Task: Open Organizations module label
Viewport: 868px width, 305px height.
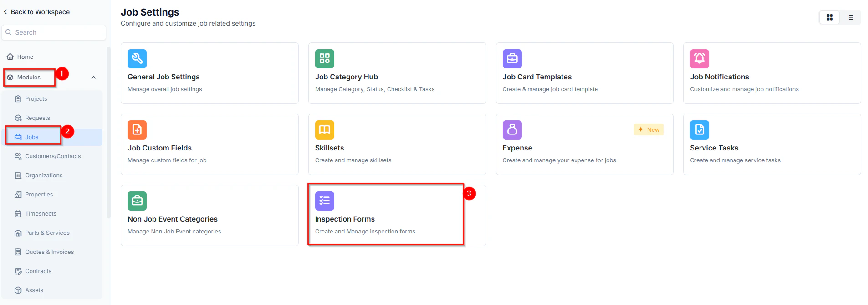Action: pos(44,176)
